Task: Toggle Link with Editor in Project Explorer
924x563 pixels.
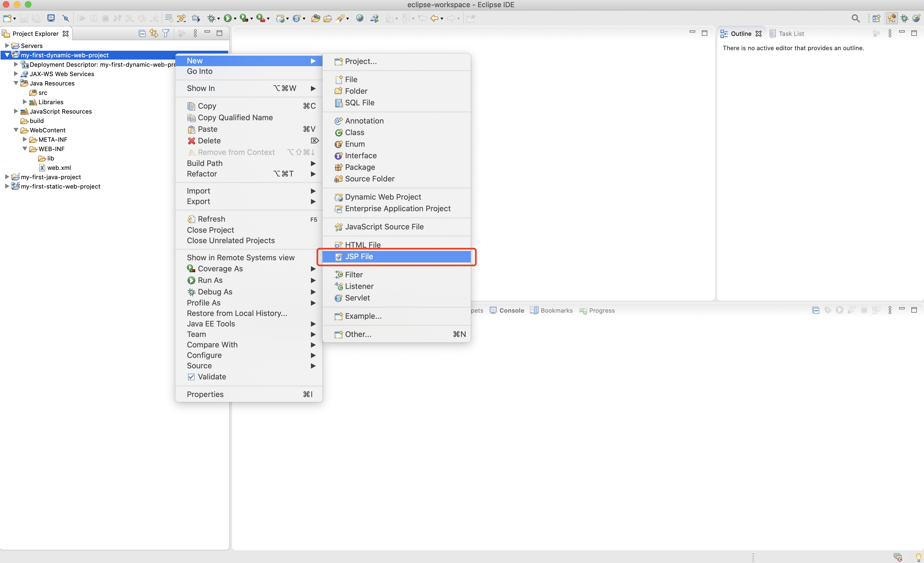Action: (154, 33)
